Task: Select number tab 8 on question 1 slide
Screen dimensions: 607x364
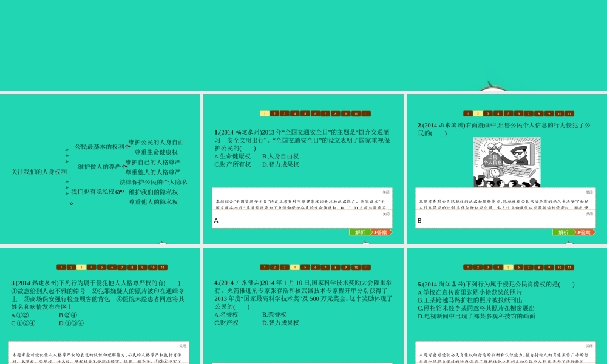Action: pyautogui.click(x=336, y=113)
